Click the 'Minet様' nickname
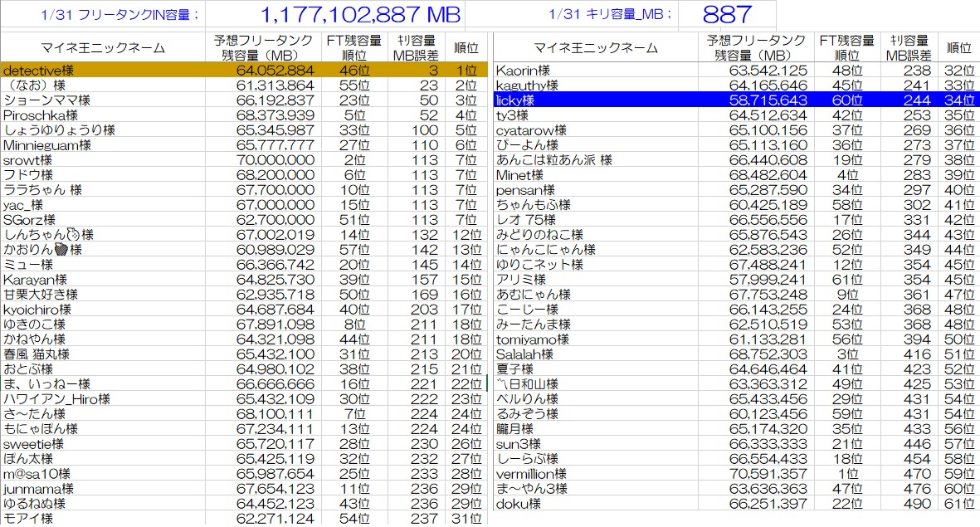The width and height of the screenshot is (980, 527). pos(596,175)
